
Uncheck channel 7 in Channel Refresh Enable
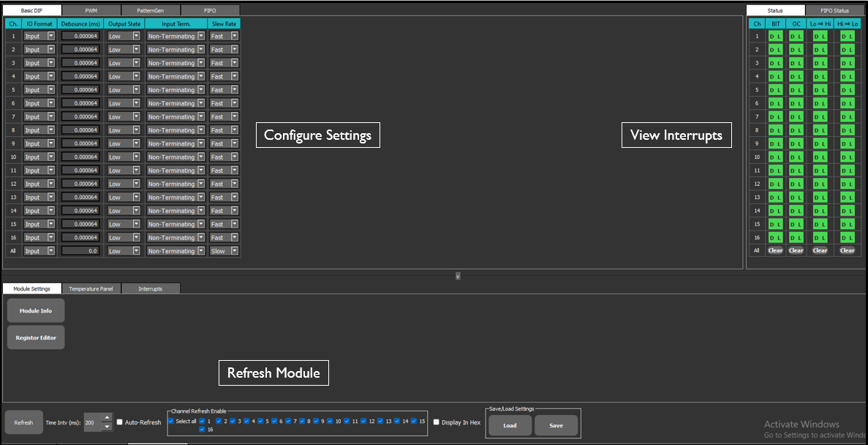289,422
